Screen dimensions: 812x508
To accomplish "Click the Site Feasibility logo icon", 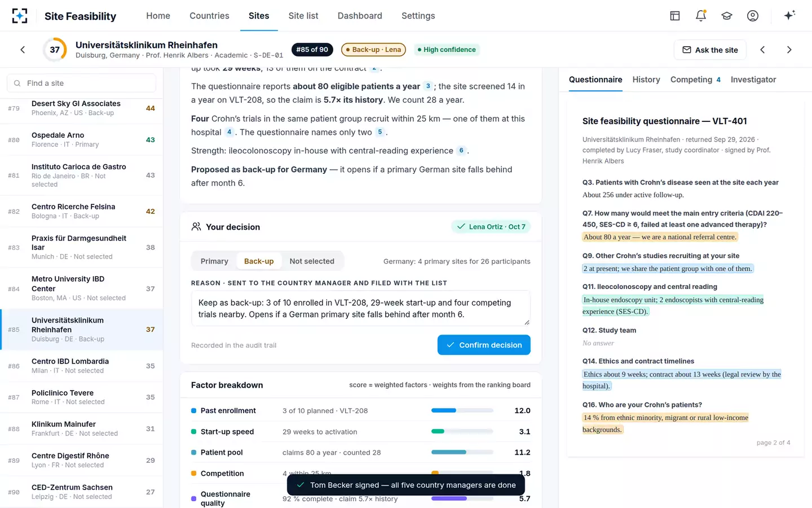I will (20, 16).
